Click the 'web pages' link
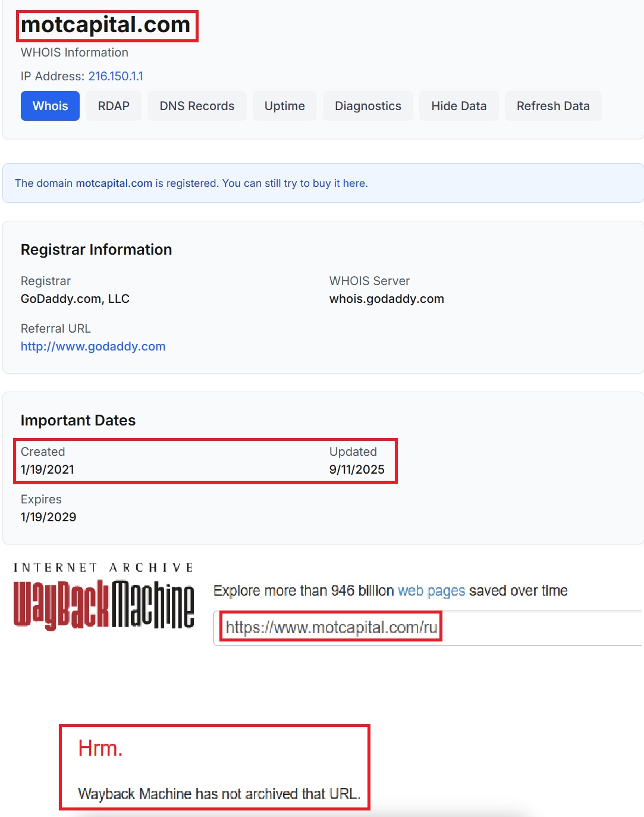This screenshot has width=644, height=817. [x=431, y=591]
